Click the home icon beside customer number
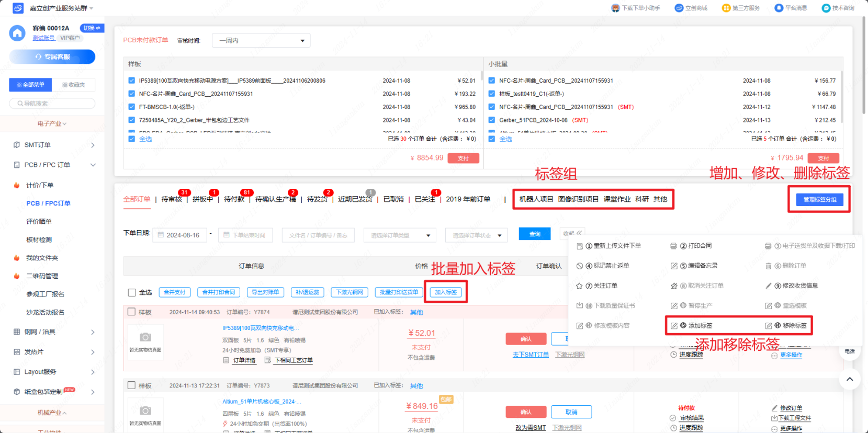Image resolution: width=868 pixels, height=433 pixels. [17, 33]
